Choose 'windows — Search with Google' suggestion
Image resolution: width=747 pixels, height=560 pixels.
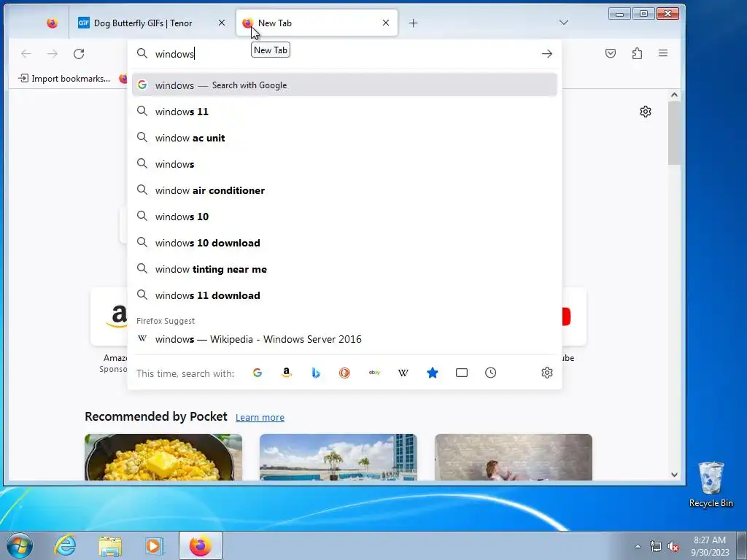click(344, 85)
